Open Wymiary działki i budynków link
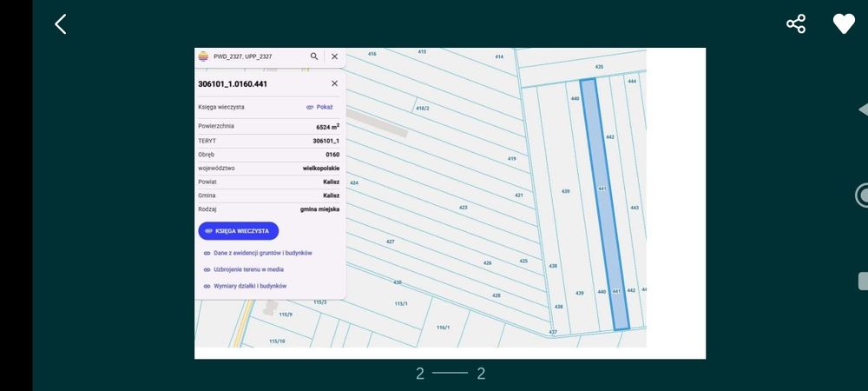Screen dimensions: 868x391 250,287
